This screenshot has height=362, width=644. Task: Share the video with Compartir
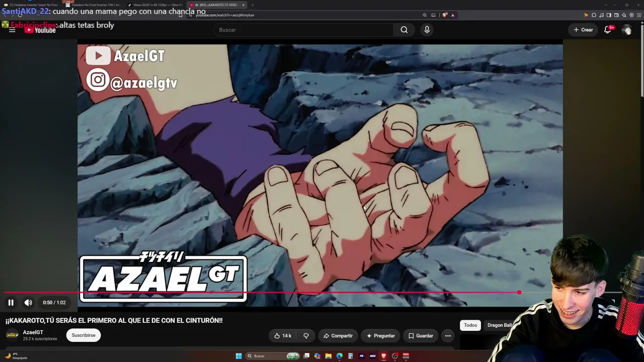338,336
